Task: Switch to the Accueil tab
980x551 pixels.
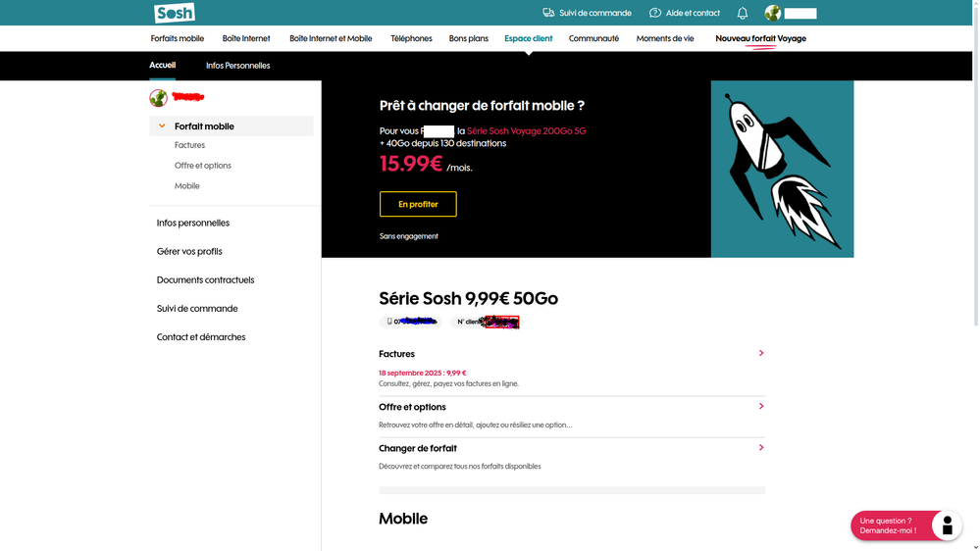Action: tap(163, 65)
